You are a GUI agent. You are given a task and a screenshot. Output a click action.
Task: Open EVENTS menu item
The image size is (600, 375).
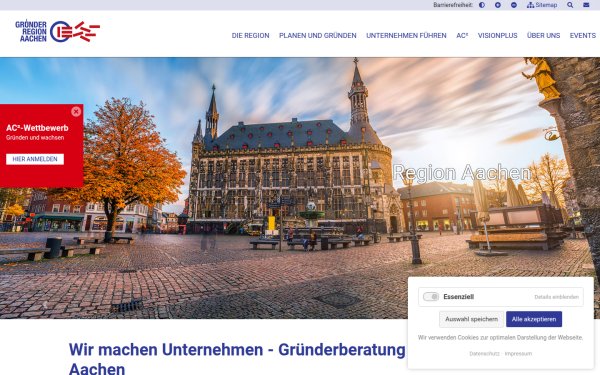(583, 36)
